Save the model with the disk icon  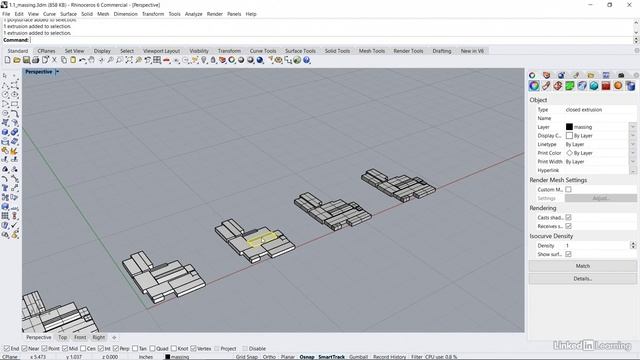click(26, 60)
